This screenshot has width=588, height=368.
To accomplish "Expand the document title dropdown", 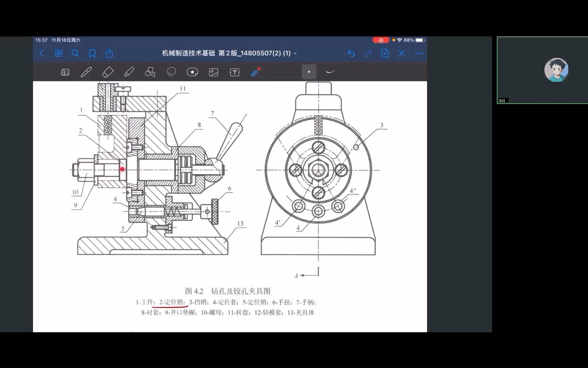I will pos(295,53).
